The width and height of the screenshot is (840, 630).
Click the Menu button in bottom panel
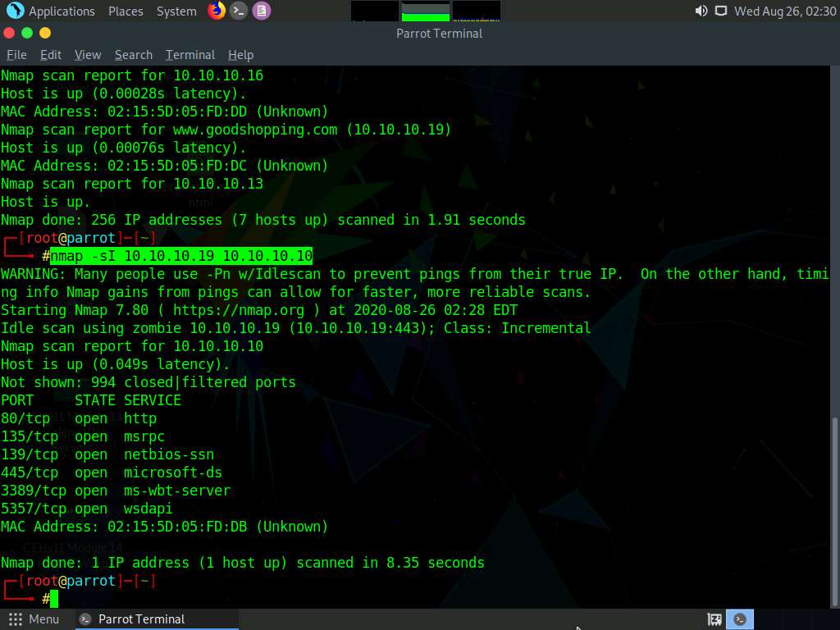pyautogui.click(x=34, y=619)
